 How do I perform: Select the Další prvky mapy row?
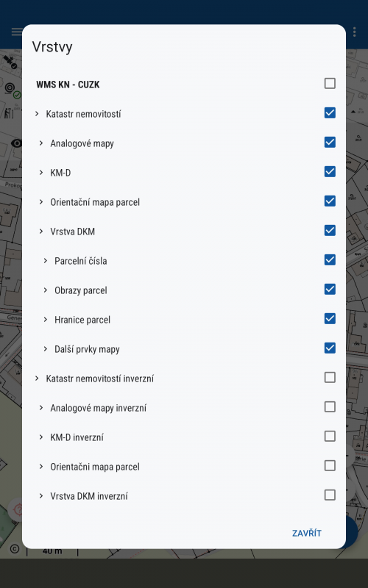(x=184, y=348)
